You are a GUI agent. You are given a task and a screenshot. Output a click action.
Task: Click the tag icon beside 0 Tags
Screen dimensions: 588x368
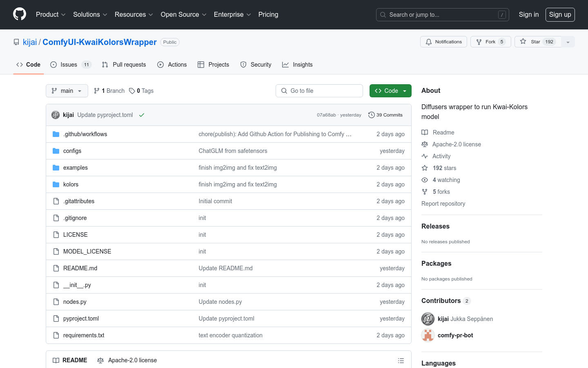tap(132, 91)
